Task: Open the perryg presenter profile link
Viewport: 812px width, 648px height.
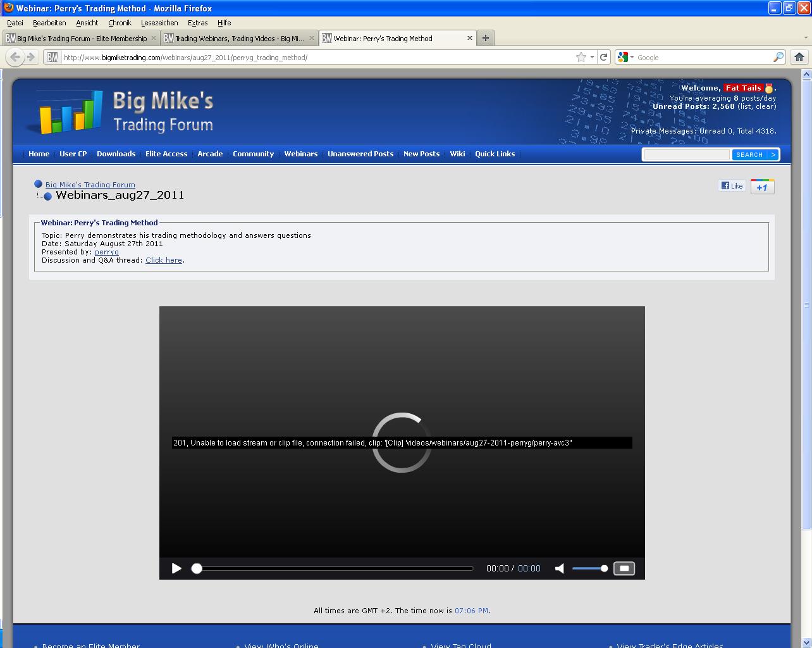Action: click(x=107, y=252)
